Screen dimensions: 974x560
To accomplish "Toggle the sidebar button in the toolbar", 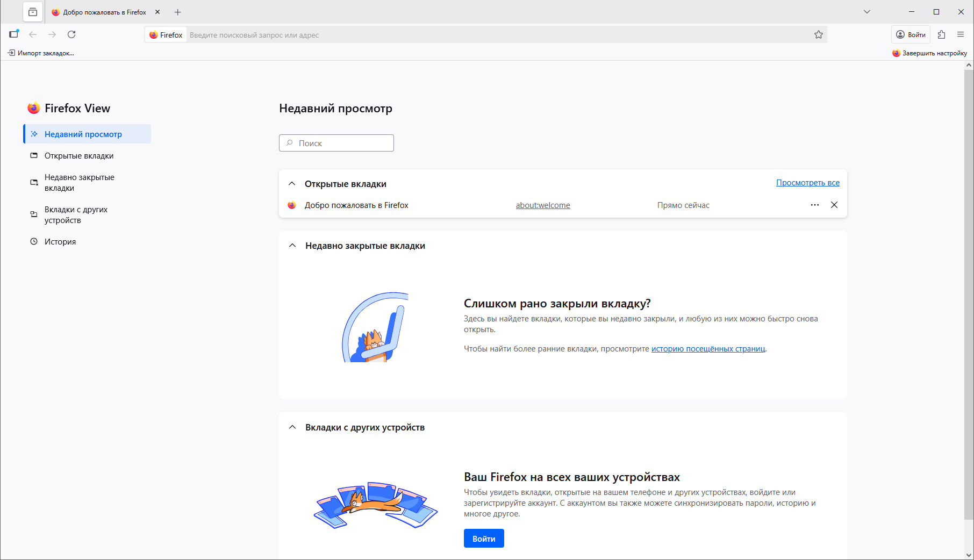I will (14, 34).
